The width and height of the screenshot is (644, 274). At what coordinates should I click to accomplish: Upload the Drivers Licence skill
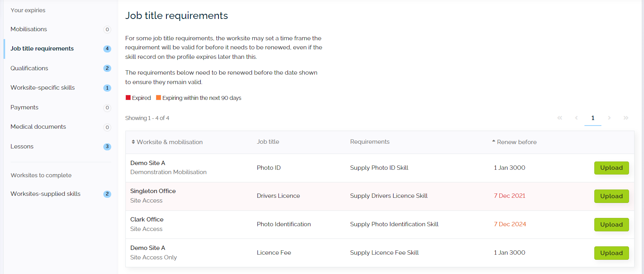[x=611, y=196]
